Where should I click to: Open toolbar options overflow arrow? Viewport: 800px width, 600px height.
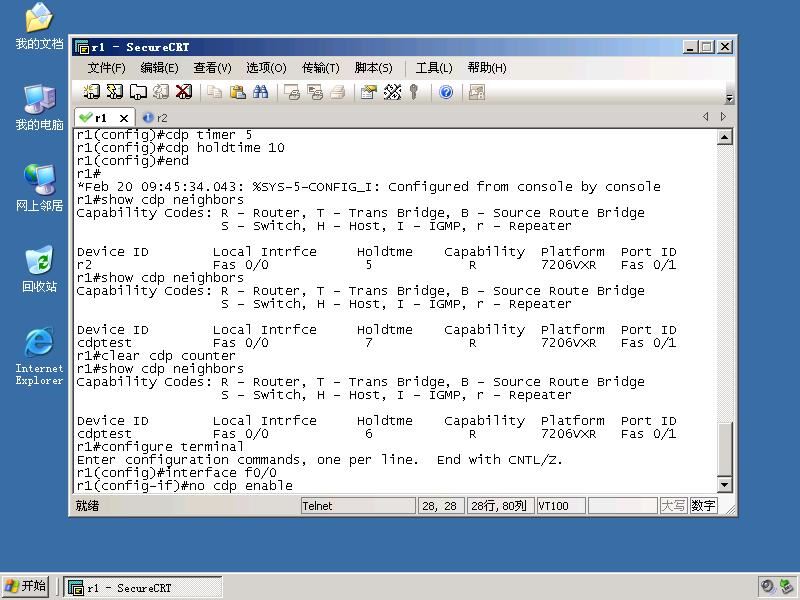click(730, 98)
